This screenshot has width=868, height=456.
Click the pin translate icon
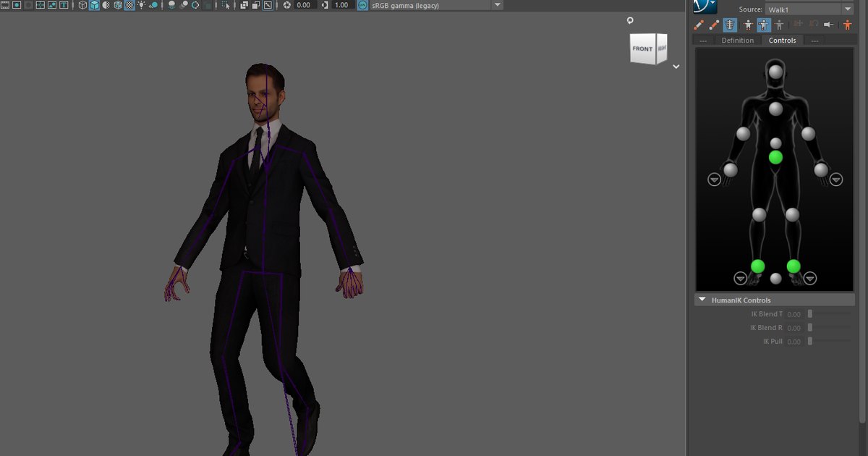799,25
